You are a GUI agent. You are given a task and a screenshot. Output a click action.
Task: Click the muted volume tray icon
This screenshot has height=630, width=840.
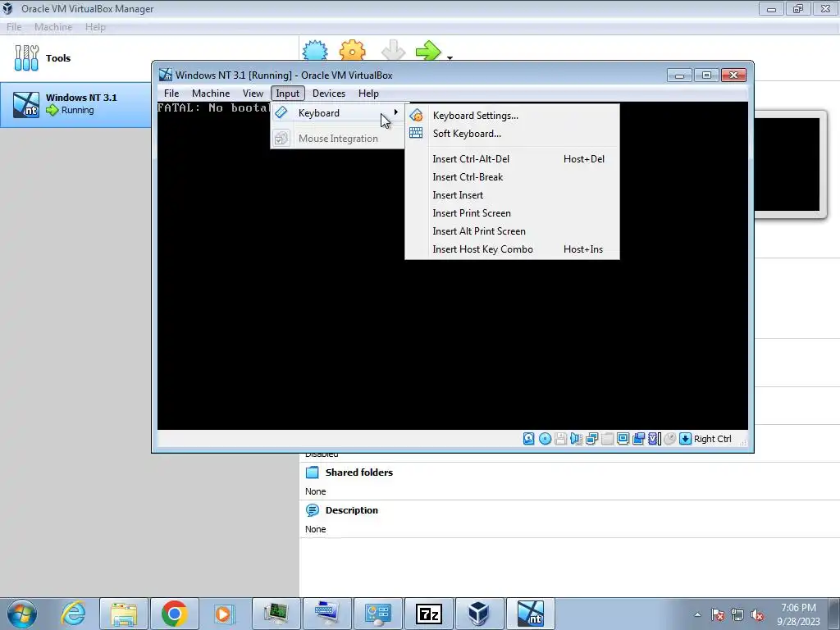(x=757, y=614)
